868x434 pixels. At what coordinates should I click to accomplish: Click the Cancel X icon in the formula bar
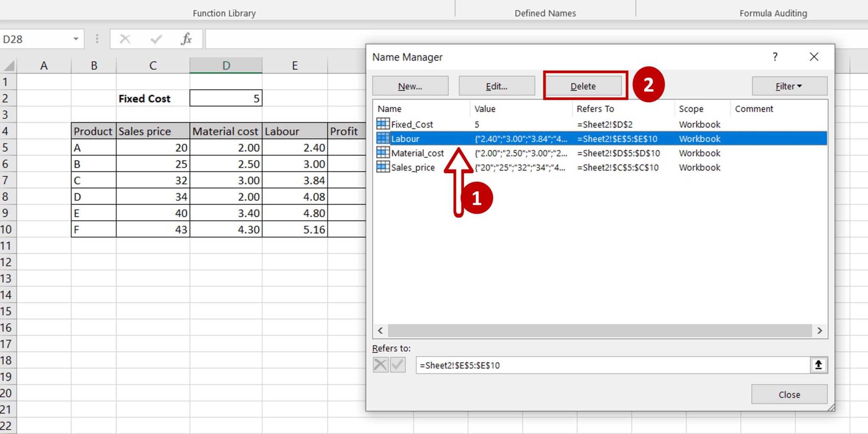(x=125, y=39)
